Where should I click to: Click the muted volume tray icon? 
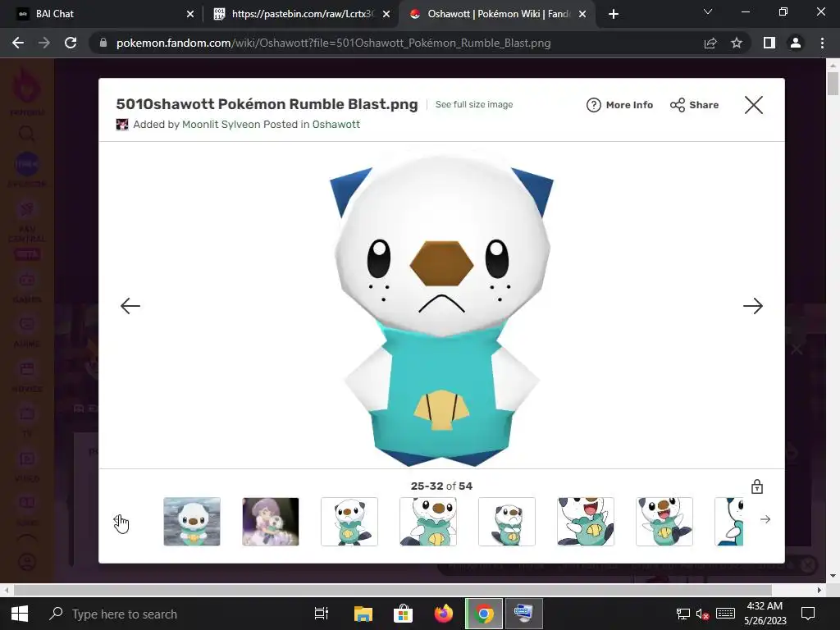702,614
